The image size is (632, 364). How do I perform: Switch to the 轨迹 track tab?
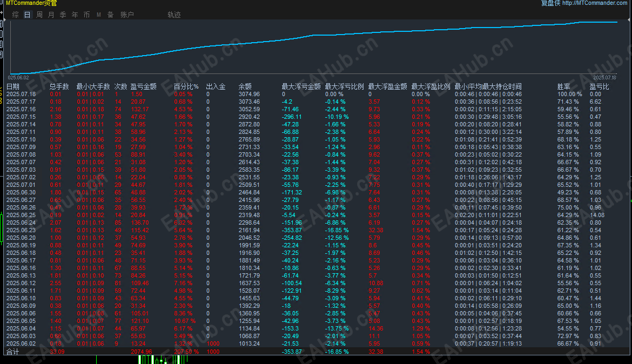tap(174, 15)
